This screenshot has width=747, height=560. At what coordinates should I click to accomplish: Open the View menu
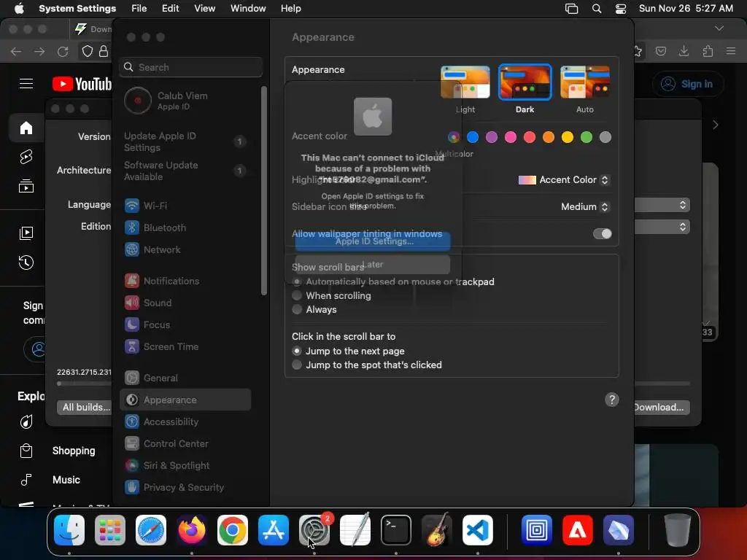pos(204,8)
